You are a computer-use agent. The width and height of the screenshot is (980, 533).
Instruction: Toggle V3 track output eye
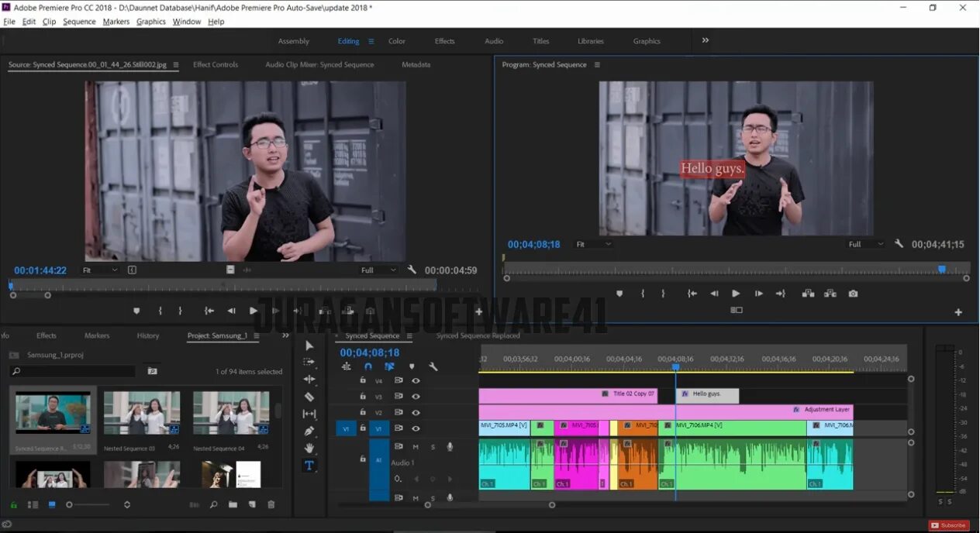coord(416,397)
